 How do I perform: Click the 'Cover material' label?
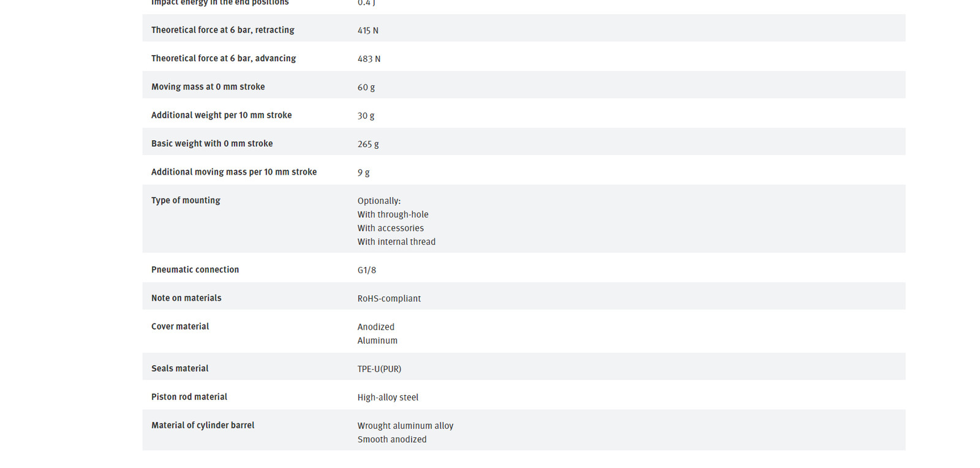pos(180,326)
